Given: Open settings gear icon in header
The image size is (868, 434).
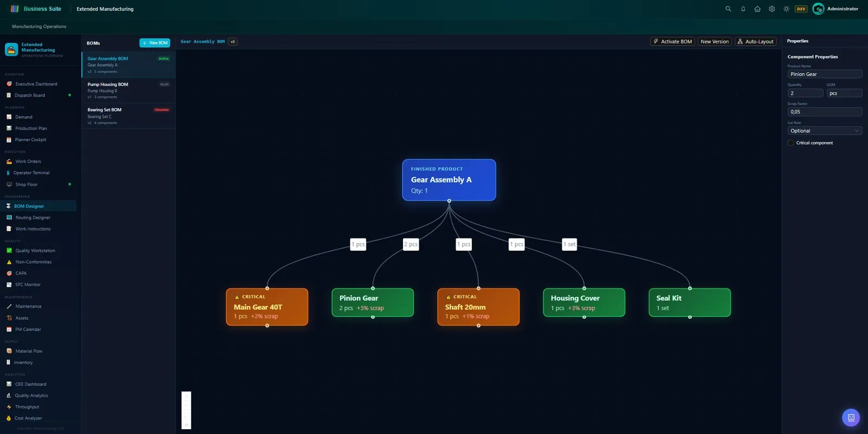Looking at the screenshot, I should tap(772, 9).
